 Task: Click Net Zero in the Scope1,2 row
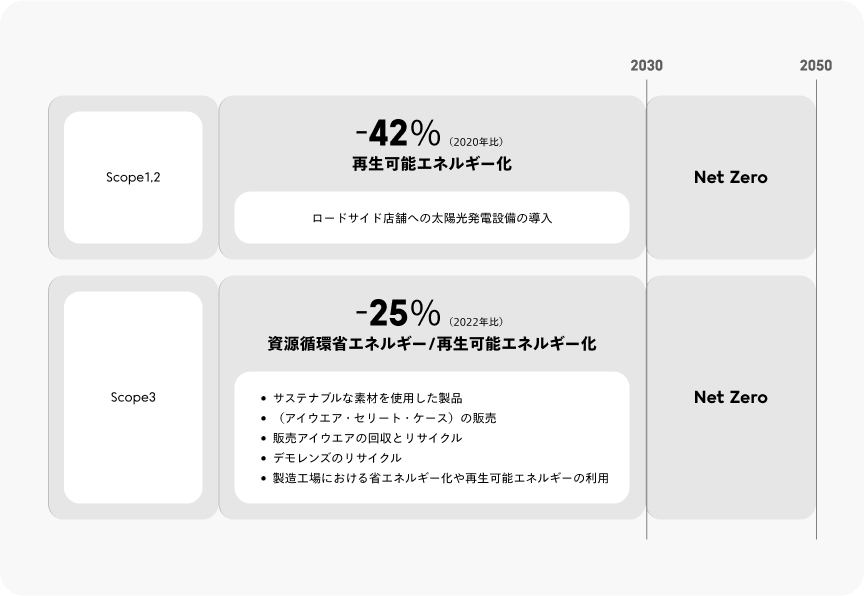tap(731, 177)
